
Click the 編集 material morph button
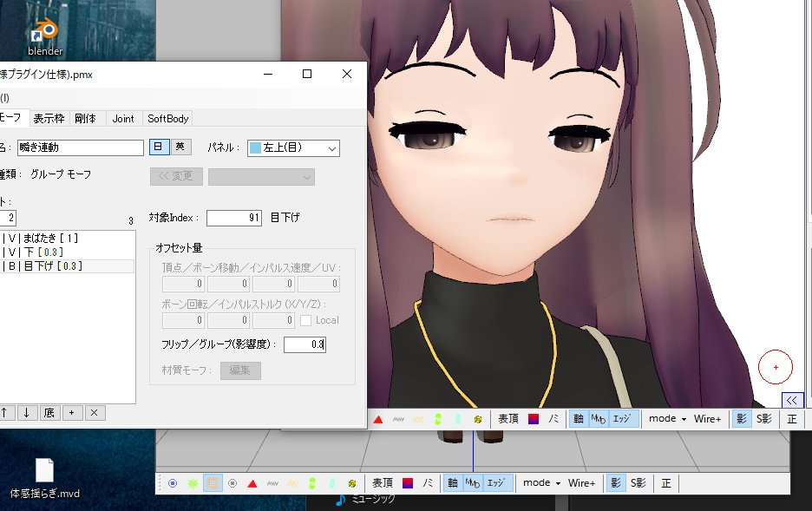(240, 370)
